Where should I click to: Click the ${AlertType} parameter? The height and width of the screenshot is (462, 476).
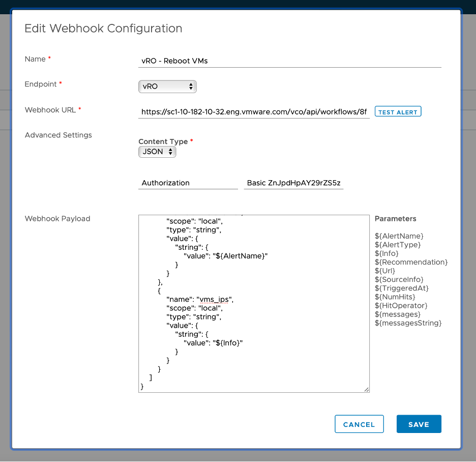coord(398,245)
